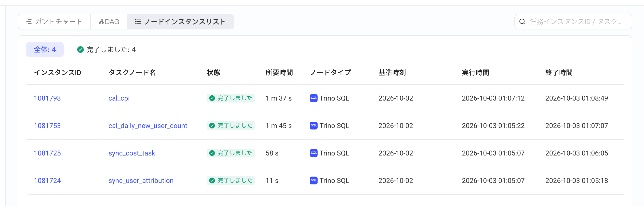Open the sync_cost_task task node
Viewport: 644px width, 206px height.
coord(132,153)
